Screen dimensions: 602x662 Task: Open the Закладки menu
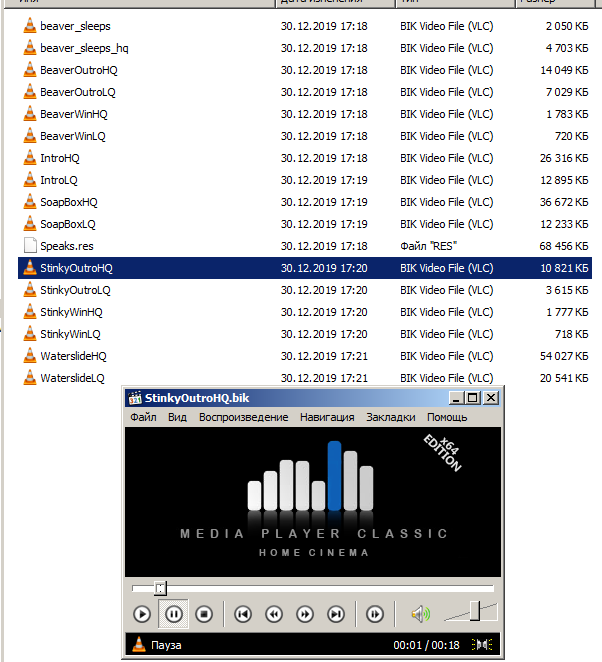click(x=390, y=417)
